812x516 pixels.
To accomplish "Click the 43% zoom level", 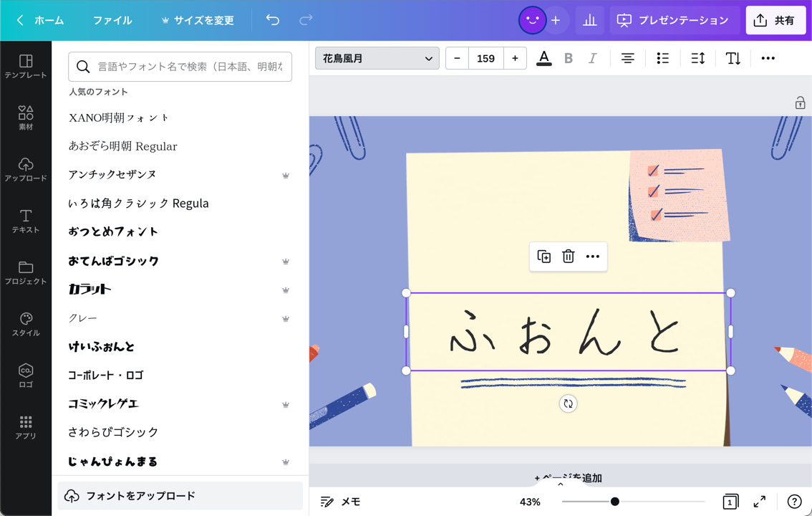I will 530,502.
